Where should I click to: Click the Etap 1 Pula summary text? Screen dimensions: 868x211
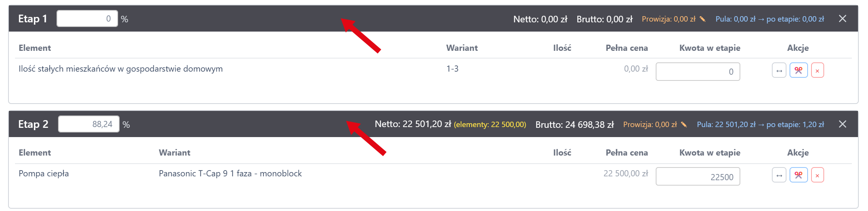(x=770, y=19)
